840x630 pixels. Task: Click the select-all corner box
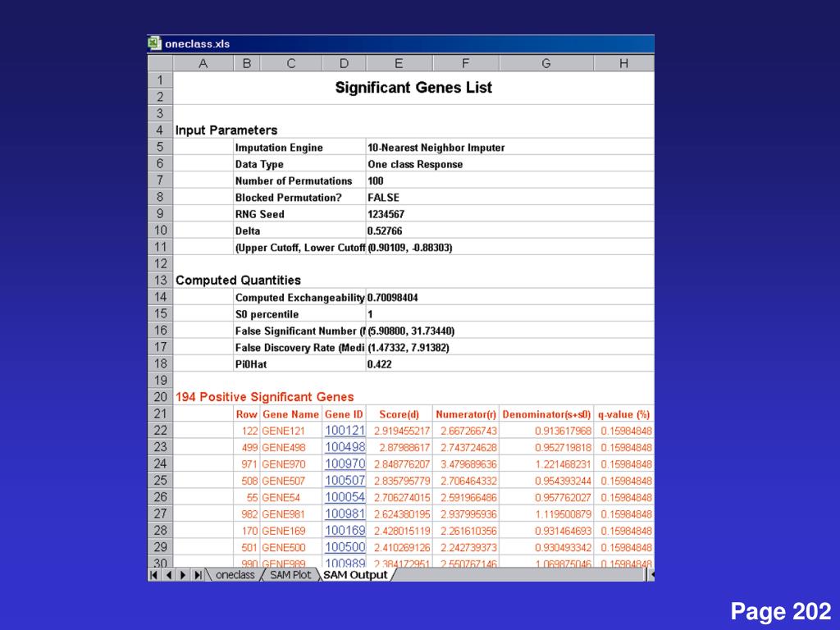[x=160, y=63]
